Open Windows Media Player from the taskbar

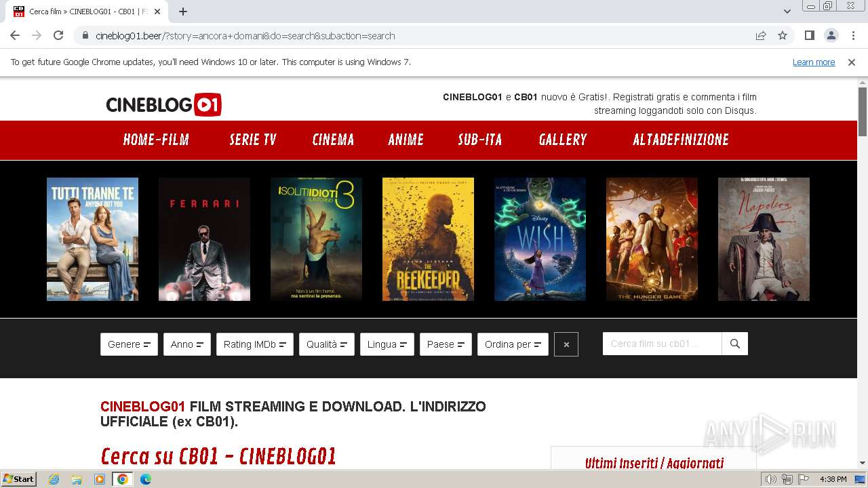pos(100,479)
